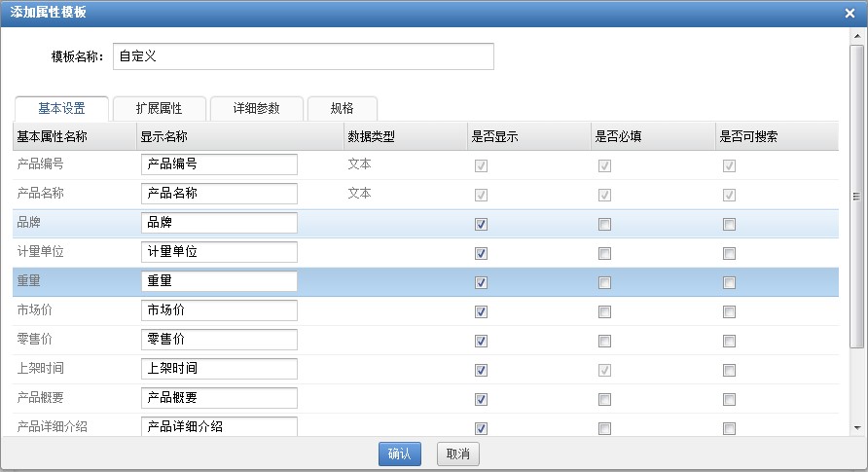Open the 详细参数 tab
Image resolution: width=868 pixels, height=472 pixels.
257,108
